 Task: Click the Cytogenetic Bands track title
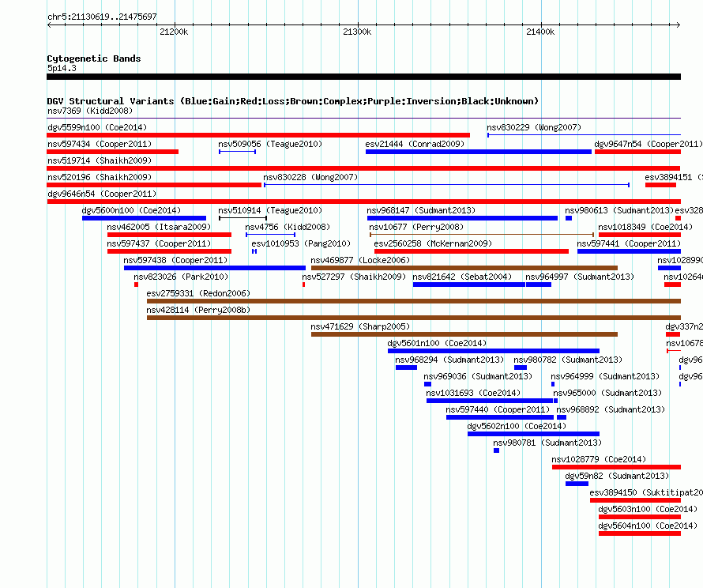94,58
